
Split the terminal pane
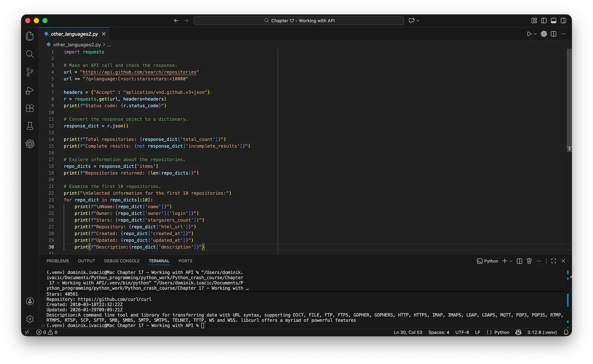point(520,261)
